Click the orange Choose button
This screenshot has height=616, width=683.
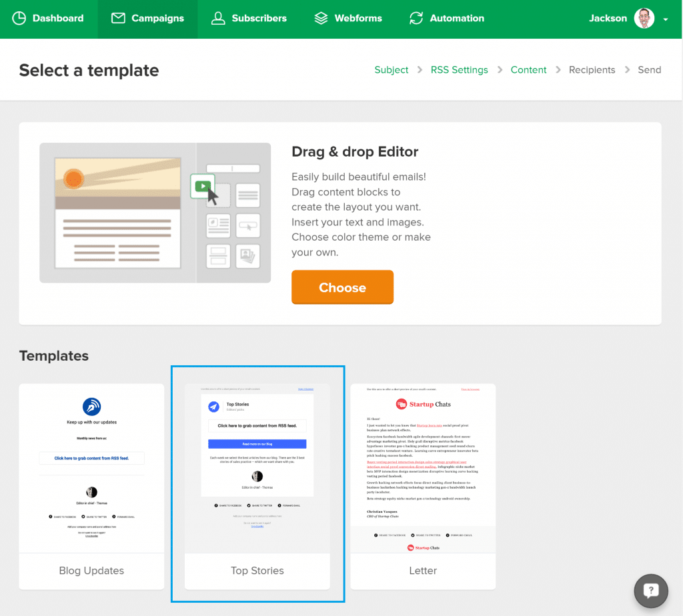[342, 287]
